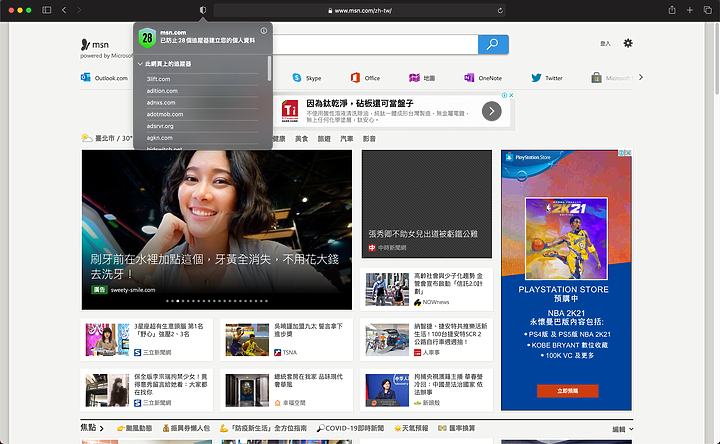Open the 美食 category tab
This screenshot has width=720, height=444.
tap(301, 139)
